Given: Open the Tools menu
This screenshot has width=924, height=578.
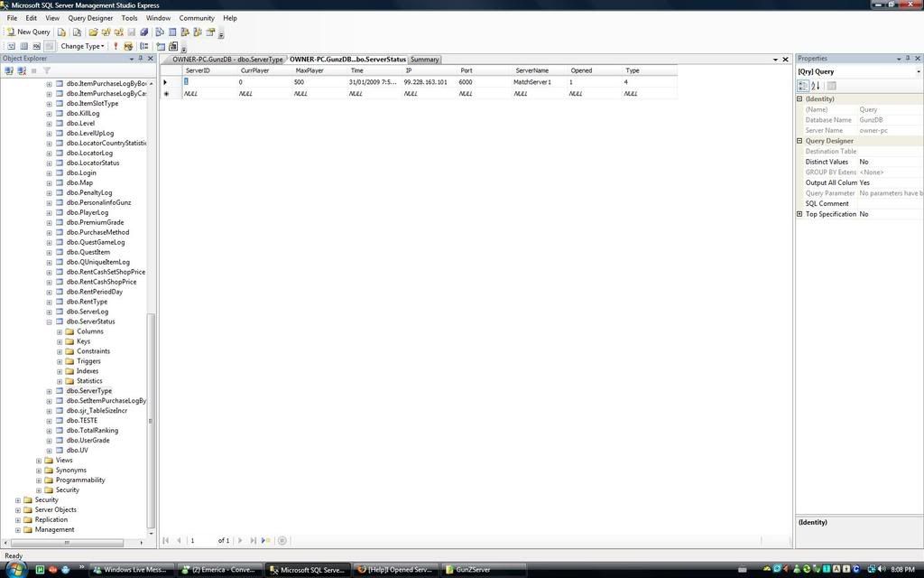Looking at the screenshot, I should 129,18.
